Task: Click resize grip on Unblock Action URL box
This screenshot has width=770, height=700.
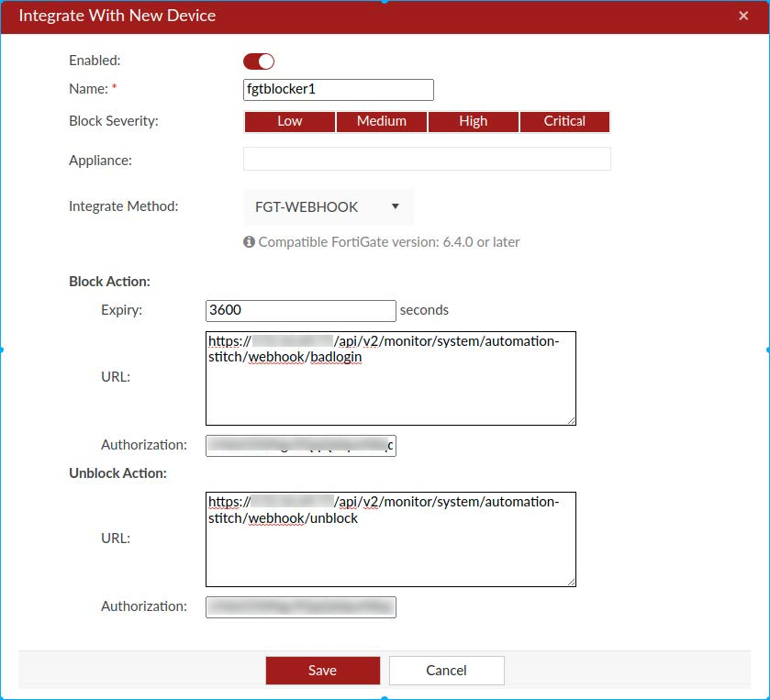Action: click(571, 581)
